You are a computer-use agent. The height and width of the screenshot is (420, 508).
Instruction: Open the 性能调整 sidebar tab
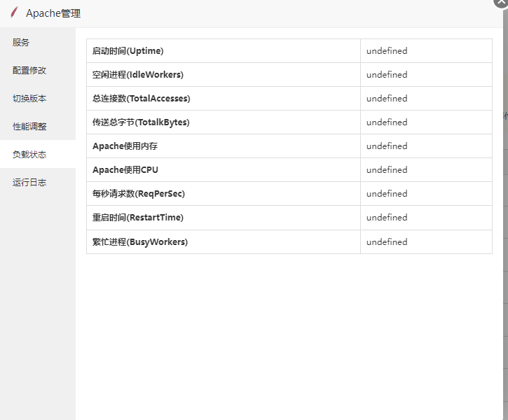pos(38,126)
